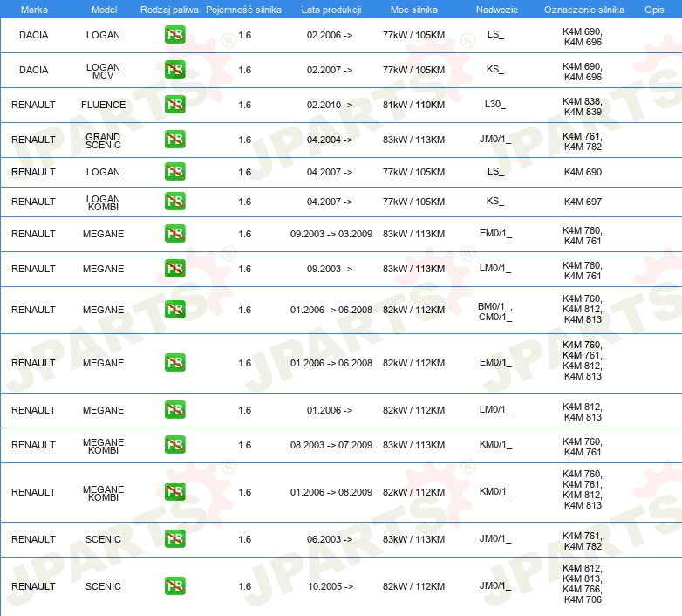Image resolution: width=682 pixels, height=616 pixels.
Task: Click the fuel icon in the Dacia Logan MCV row
Action: [174, 70]
